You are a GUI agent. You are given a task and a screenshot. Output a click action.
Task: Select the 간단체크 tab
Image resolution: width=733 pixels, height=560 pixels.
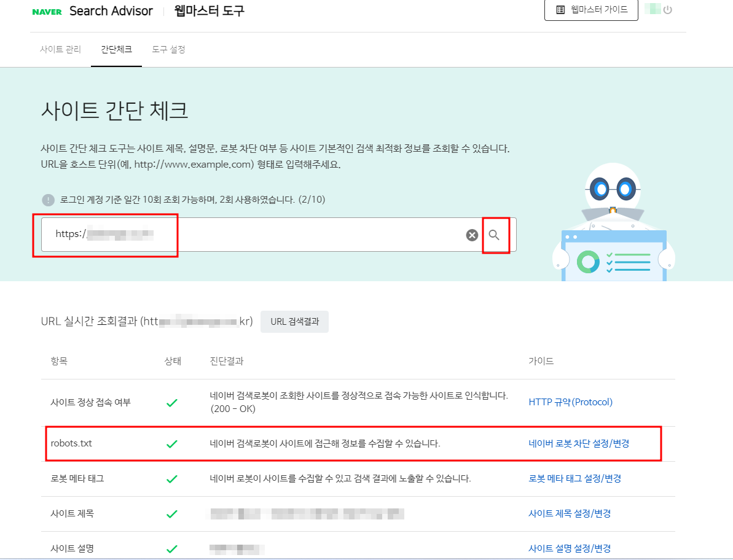116,49
